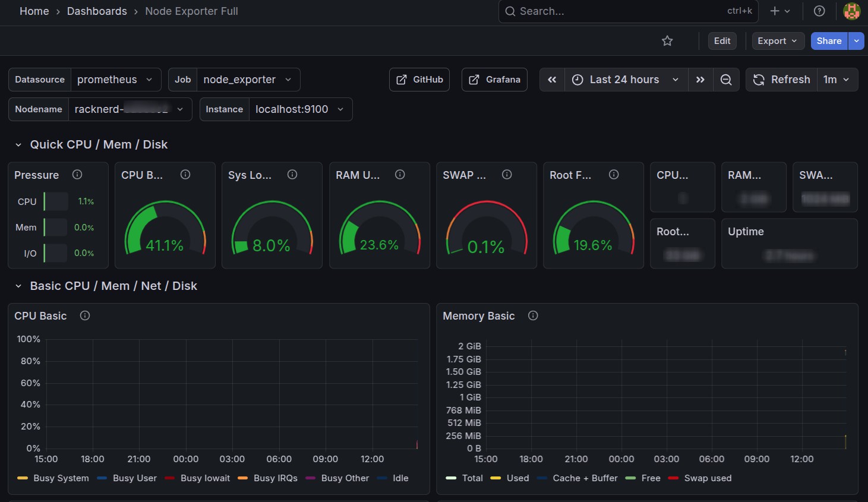Star this dashboard as favorite
Image resolution: width=868 pixels, height=502 pixels.
pyautogui.click(x=667, y=41)
